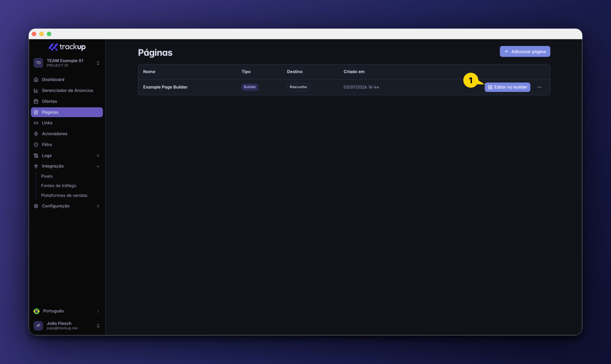Open the team project switcher arrows
611x364 pixels.
tap(98, 63)
